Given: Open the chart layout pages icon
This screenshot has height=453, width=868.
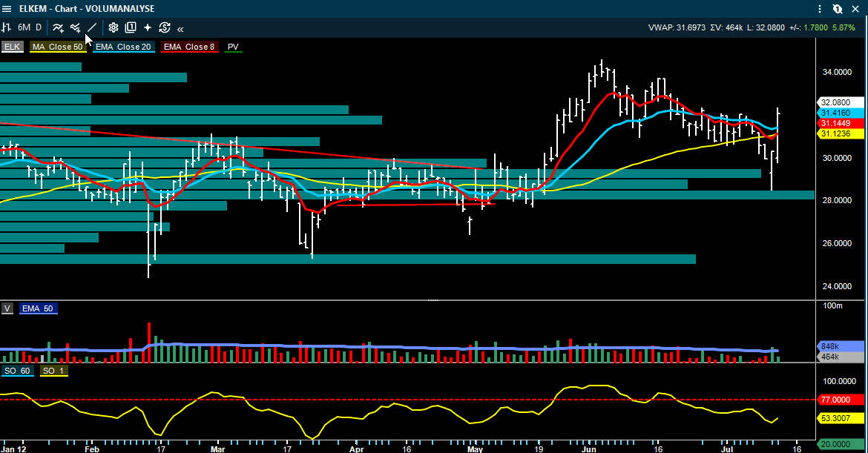Looking at the screenshot, I should (x=131, y=27).
